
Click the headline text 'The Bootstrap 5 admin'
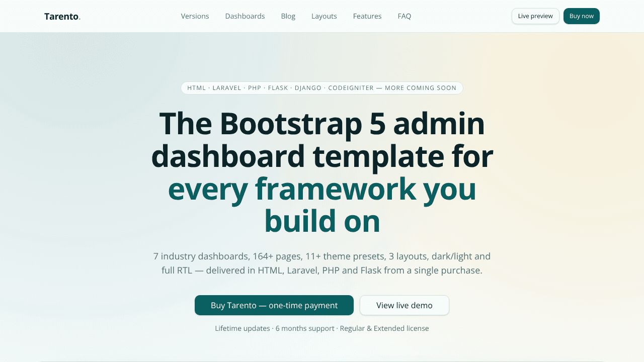point(322,123)
